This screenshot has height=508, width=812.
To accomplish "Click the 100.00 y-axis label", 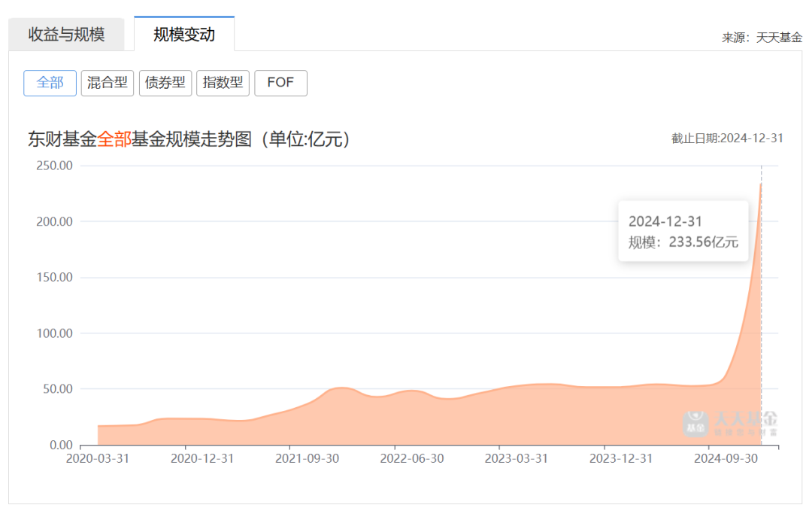I will pyautogui.click(x=54, y=333).
